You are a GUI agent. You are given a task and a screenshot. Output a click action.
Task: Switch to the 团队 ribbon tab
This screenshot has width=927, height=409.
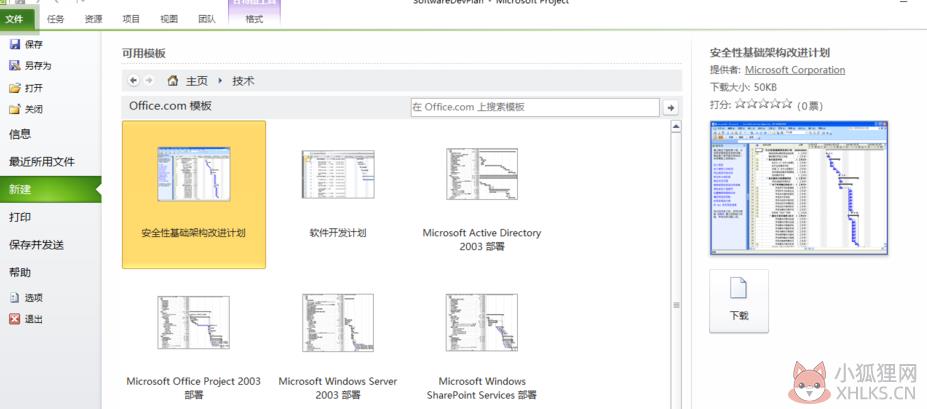point(206,19)
